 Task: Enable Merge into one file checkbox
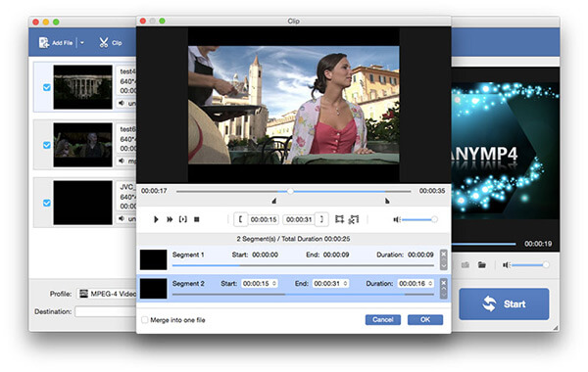click(145, 319)
